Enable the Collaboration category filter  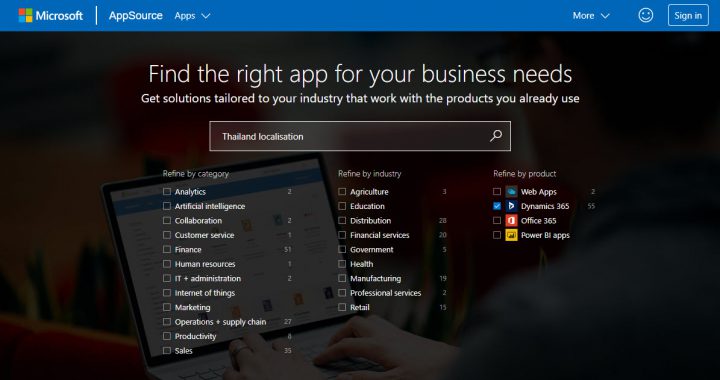[167, 220]
